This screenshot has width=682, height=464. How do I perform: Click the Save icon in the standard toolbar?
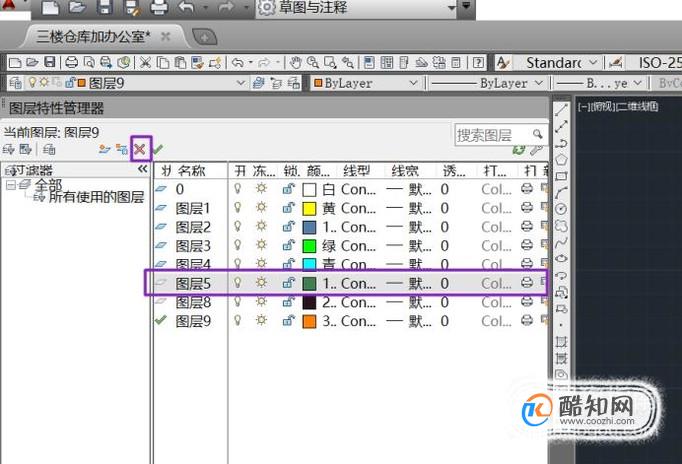pyautogui.click(x=50, y=62)
